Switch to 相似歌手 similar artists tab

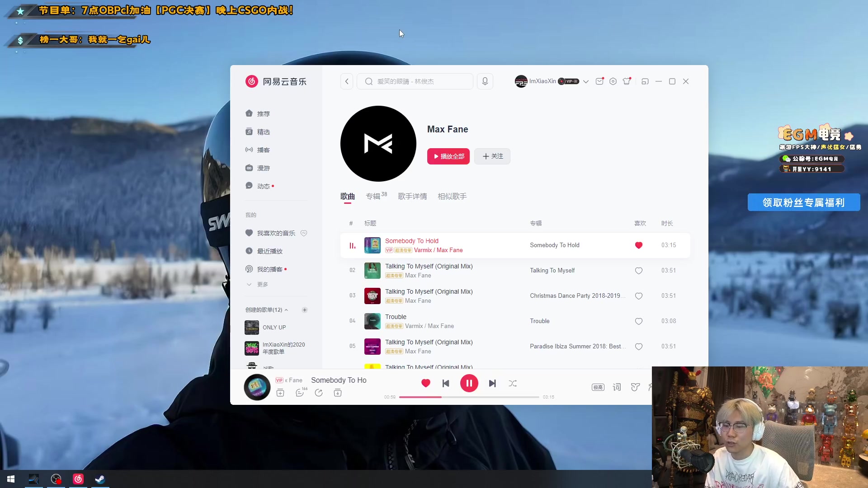[x=452, y=196]
